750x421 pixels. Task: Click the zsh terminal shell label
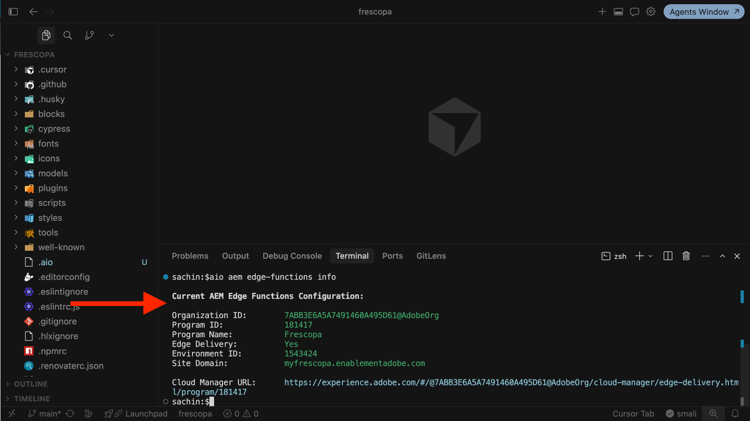click(x=614, y=256)
